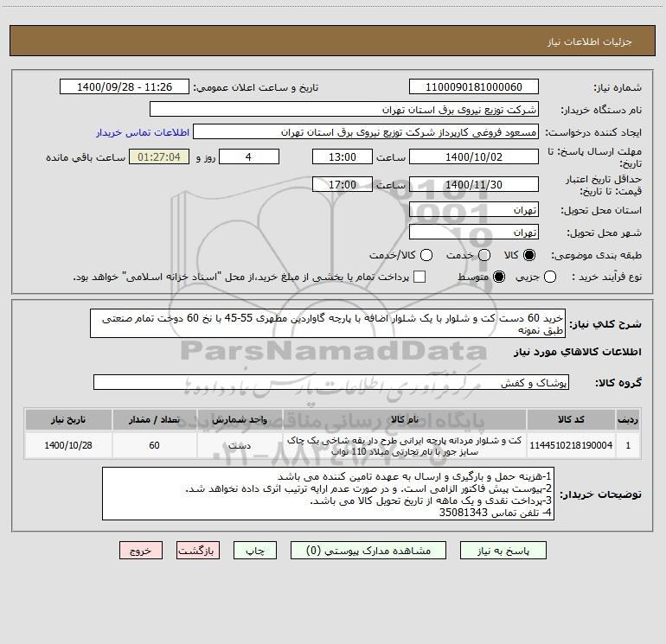Click the unit cell دست
666x644 pixels.
coord(240,445)
